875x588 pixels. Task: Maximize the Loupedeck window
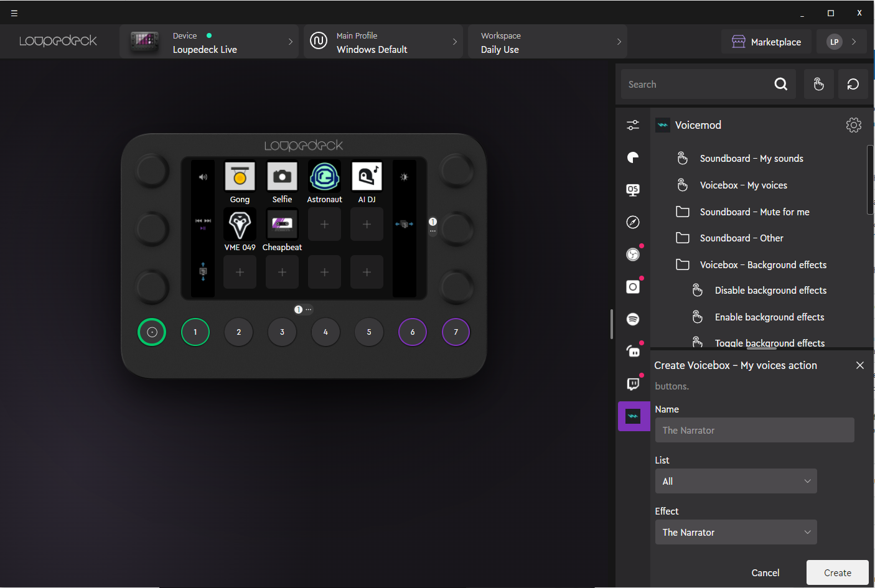[x=830, y=13]
